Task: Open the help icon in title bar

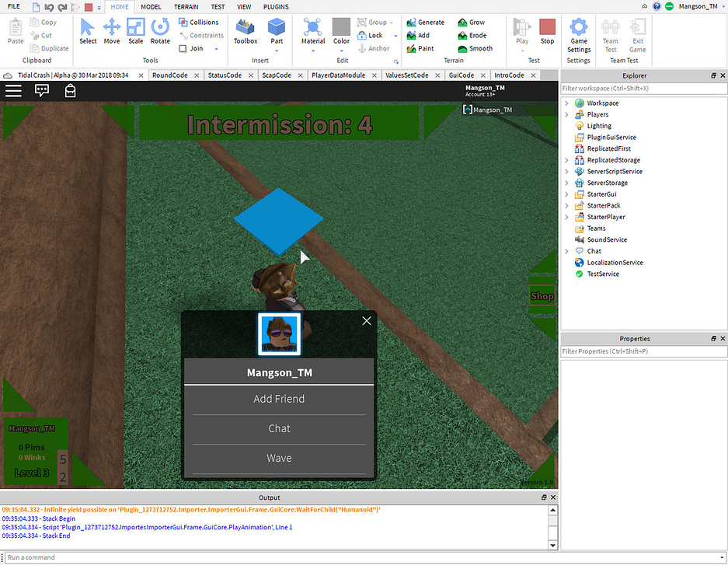Action: click(x=657, y=6)
